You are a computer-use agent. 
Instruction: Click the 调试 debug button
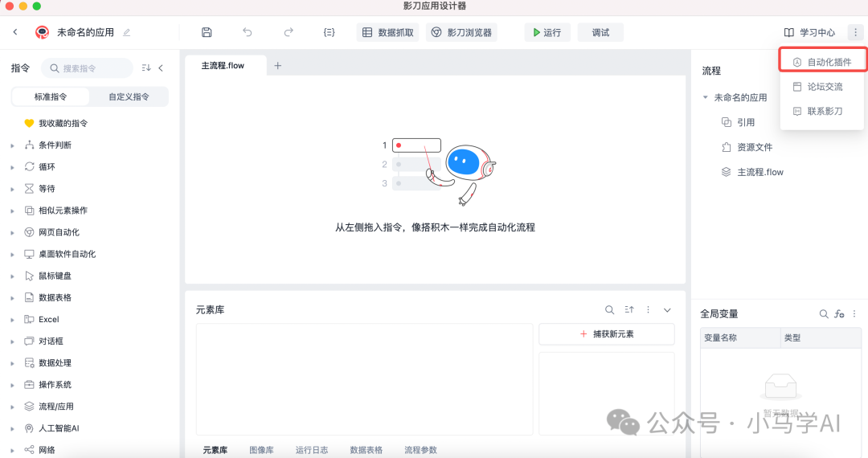[600, 33]
